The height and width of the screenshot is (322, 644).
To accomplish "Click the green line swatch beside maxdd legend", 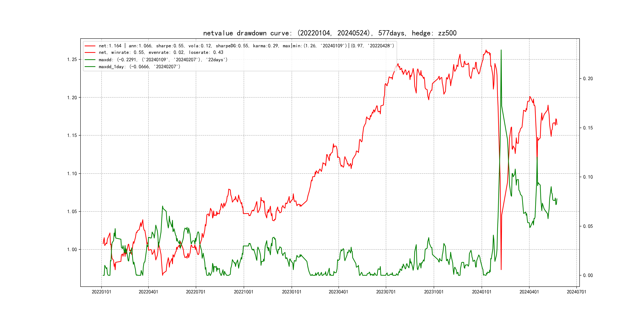I will click(90, 60).
